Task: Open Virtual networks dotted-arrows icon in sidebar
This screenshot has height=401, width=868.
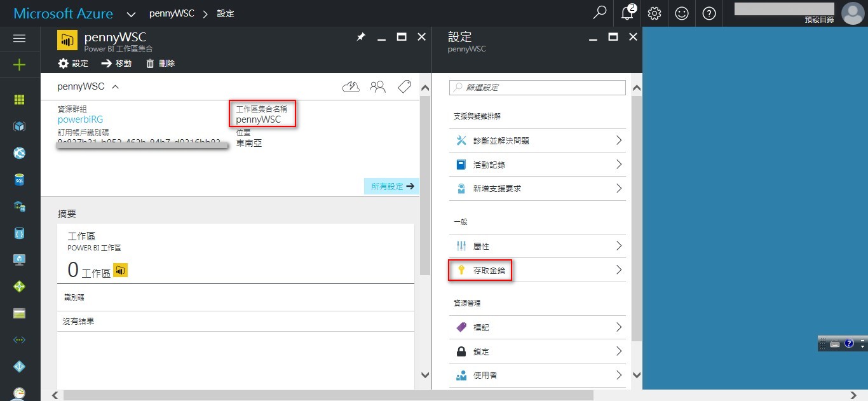Action: [19, 340]
